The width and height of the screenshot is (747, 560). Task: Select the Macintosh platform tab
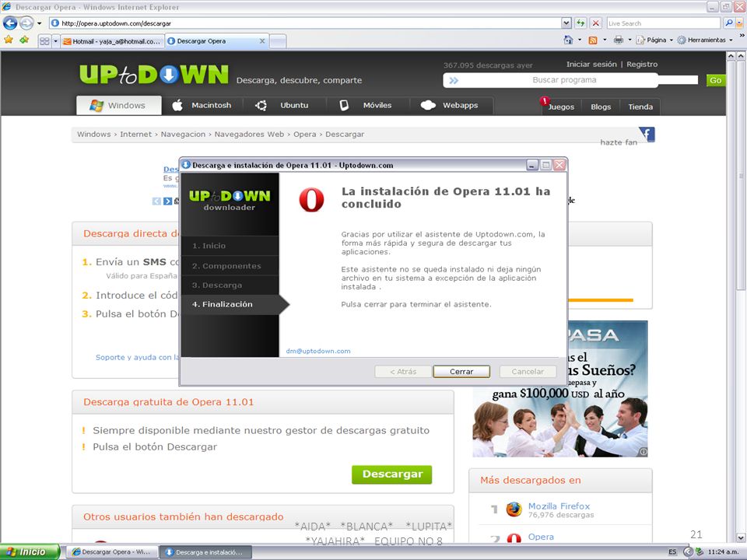202,105
